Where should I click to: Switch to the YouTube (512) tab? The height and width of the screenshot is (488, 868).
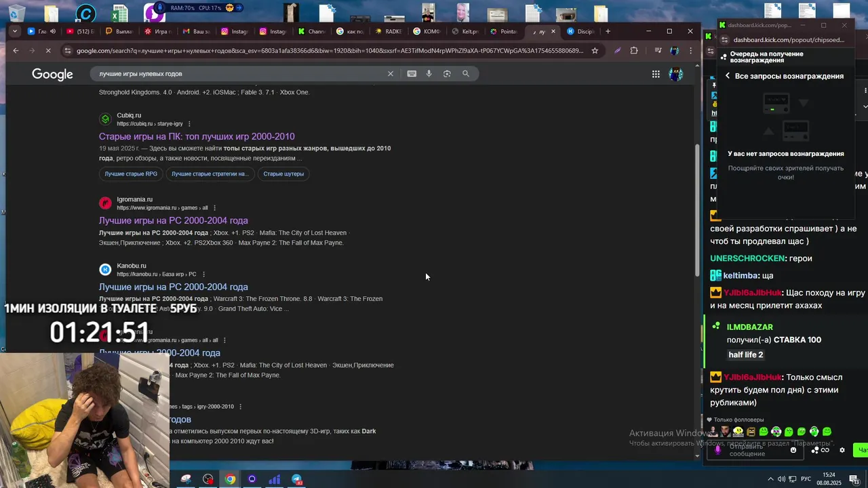pos(81,31)
